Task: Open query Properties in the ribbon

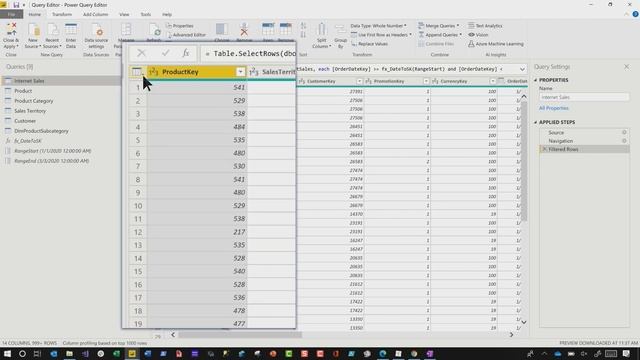Action: pos(180,26)
